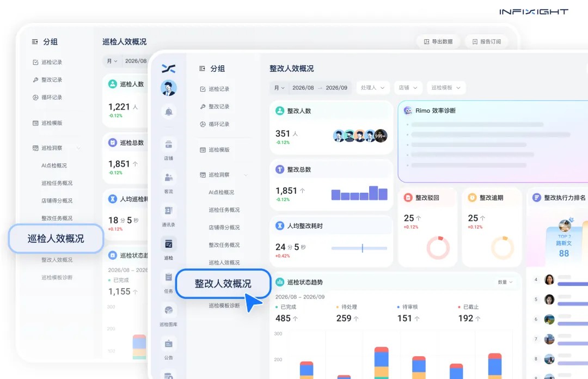588x379 pixels.
Task: Click the 整改驳回 card icon
Action: click(408, 197)
